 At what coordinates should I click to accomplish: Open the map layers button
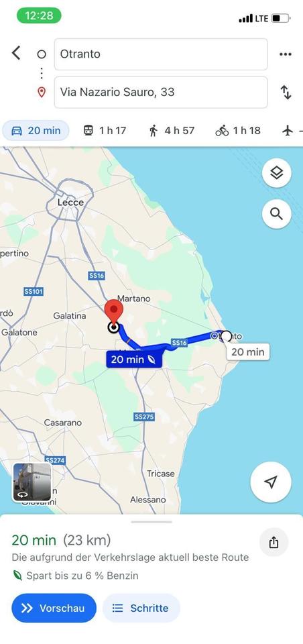pos(277,173)
